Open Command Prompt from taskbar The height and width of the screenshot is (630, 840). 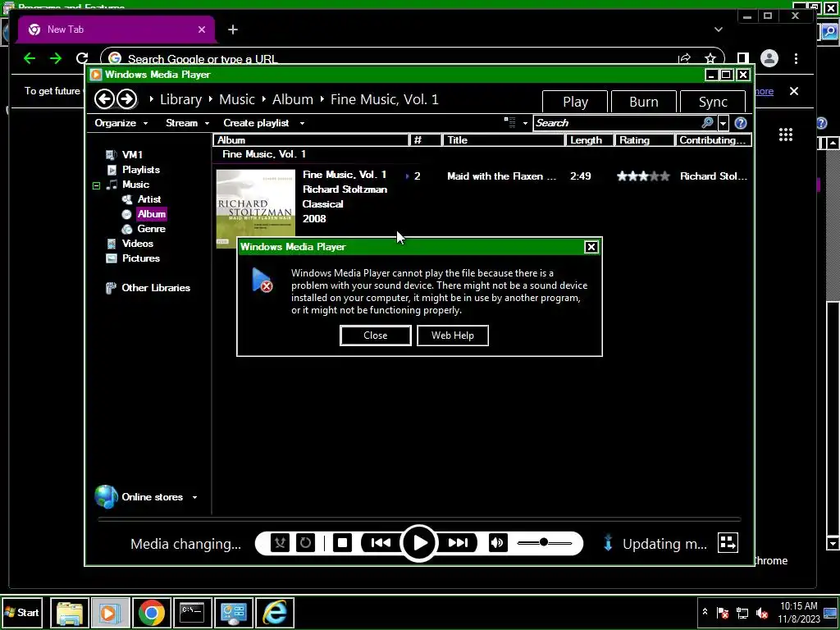(192, 612)
